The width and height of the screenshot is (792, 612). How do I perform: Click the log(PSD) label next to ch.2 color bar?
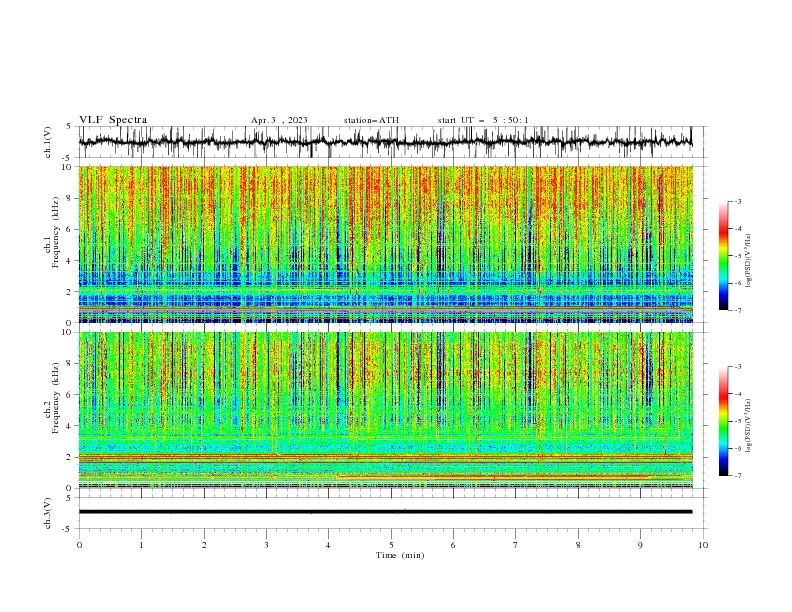coord(748,425)
